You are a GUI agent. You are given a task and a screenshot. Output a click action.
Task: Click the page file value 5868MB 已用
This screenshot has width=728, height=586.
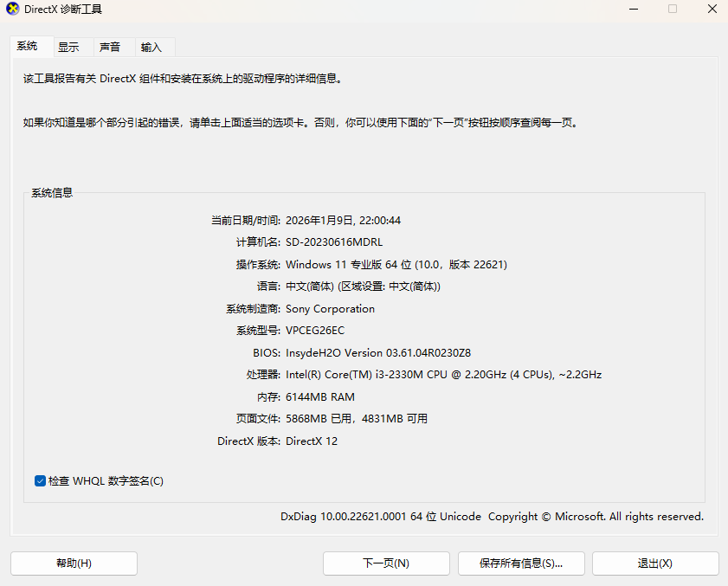pyautogui.click(x=357, y=419)
